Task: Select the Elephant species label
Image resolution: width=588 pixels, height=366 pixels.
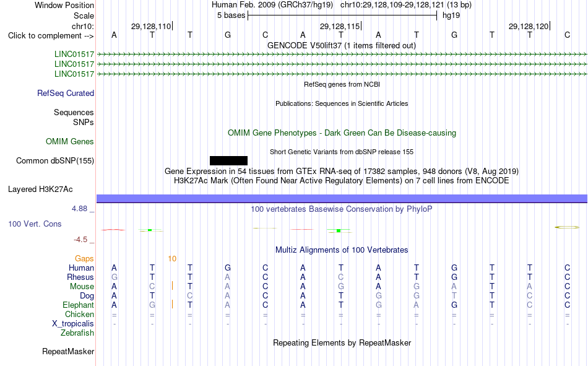Action: coord(79,305)
